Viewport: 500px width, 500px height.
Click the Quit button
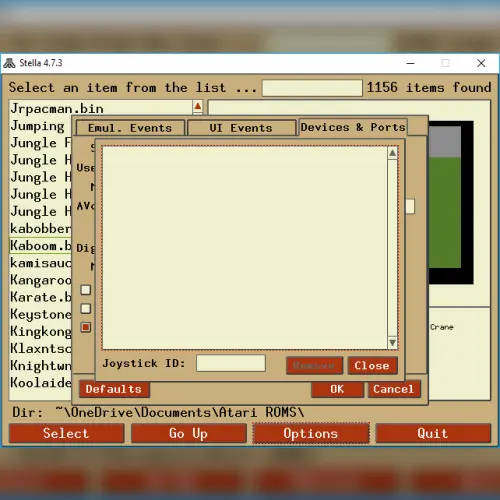pyautogui.click(x=433, y=433)
